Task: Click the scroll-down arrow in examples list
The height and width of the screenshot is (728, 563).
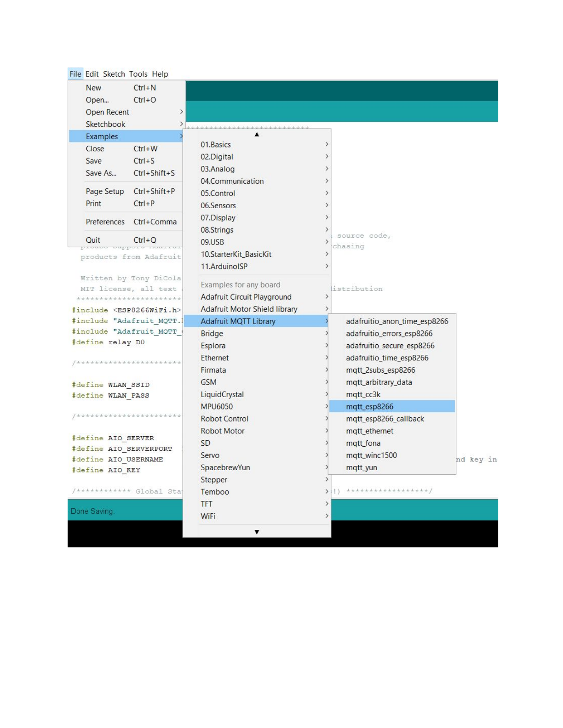Action: tap(257, 532)
